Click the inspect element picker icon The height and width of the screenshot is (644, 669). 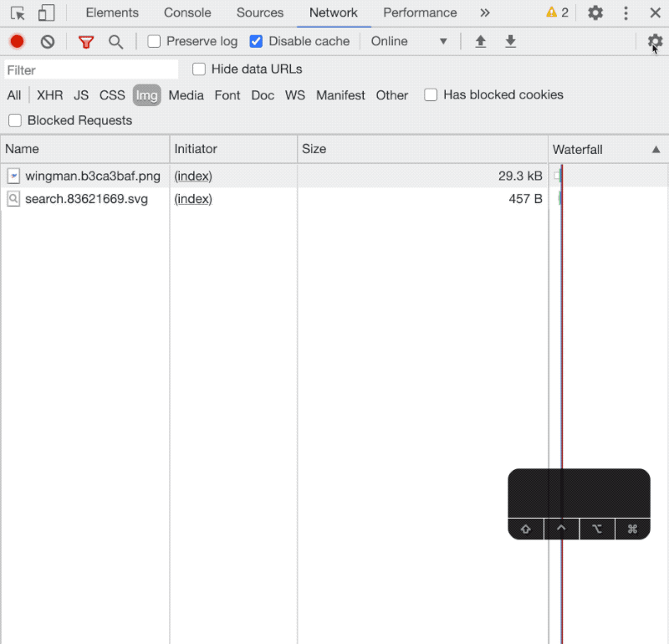point(18,13)
